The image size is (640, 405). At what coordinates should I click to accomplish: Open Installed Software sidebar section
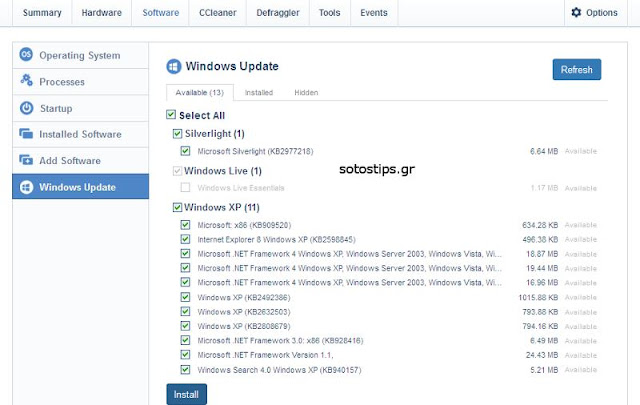pyautogui.click(x=80, y=134)
